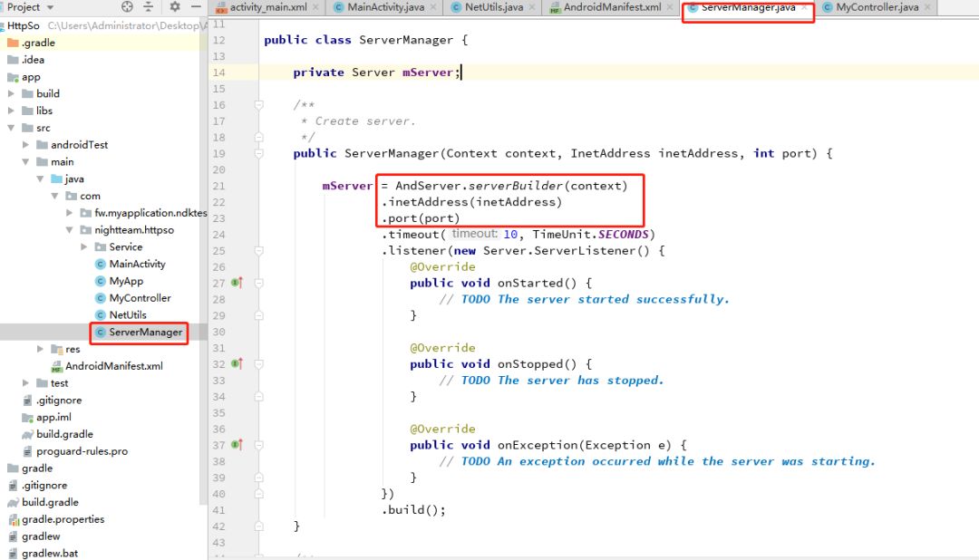979x560 pixels.
Task: Click the .build() call
Action: (x=413, y=510)
